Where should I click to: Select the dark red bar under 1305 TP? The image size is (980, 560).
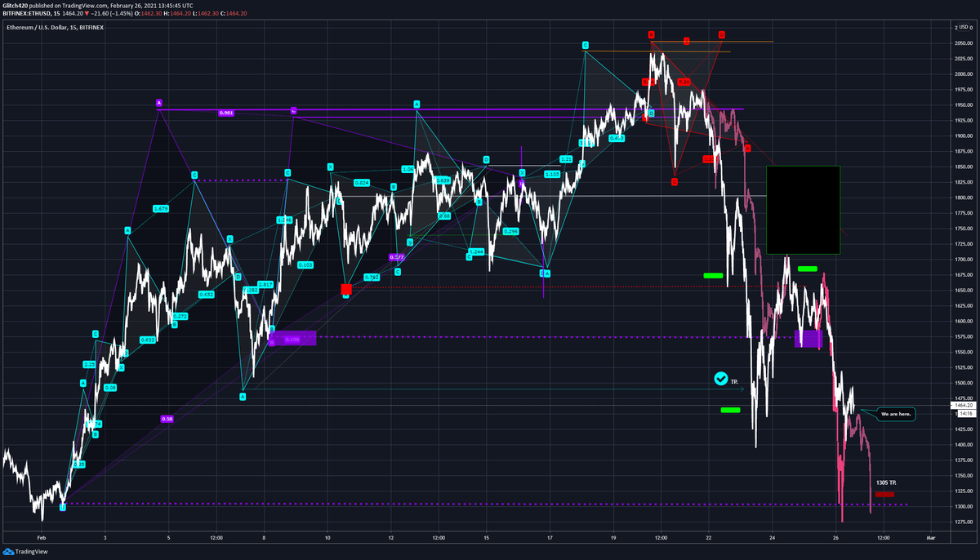884,494
